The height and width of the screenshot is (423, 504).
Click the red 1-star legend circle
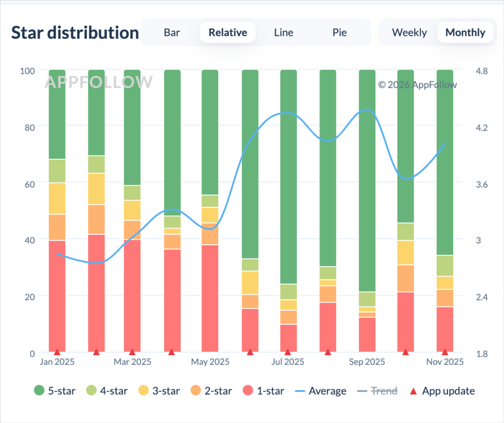tap(248, 391)
